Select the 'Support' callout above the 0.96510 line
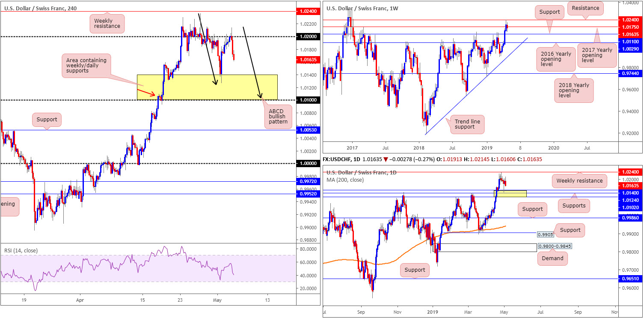The width and height of the screenshot is (644, 318). pos(415,270)
